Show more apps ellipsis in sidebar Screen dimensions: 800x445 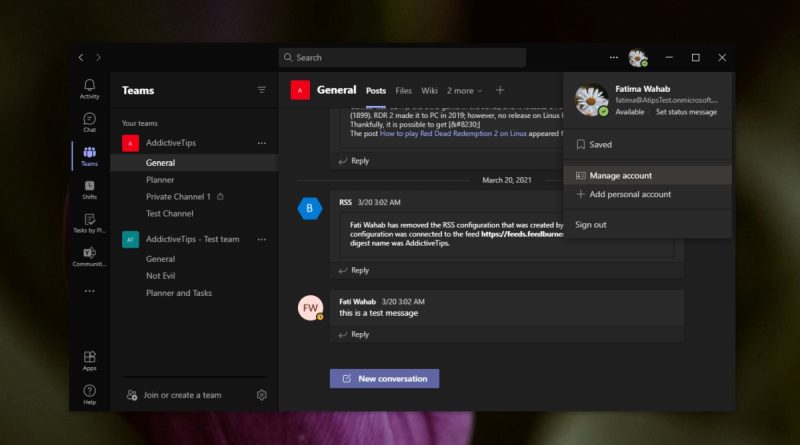coord(89,291)
